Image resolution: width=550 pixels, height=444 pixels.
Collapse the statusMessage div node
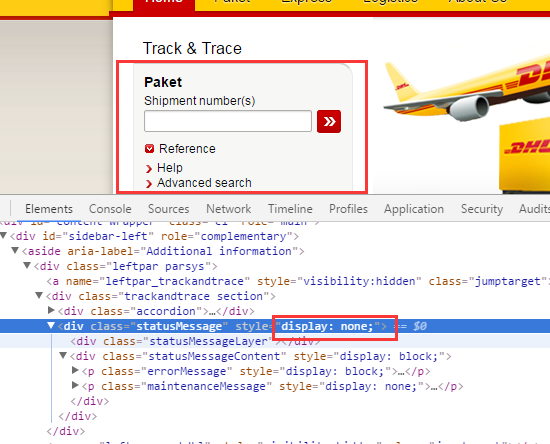51,326
